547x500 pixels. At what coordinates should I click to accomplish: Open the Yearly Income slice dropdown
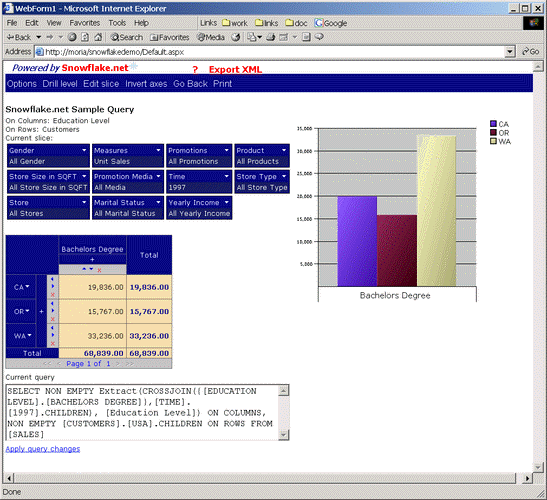[x=227, y=202]
